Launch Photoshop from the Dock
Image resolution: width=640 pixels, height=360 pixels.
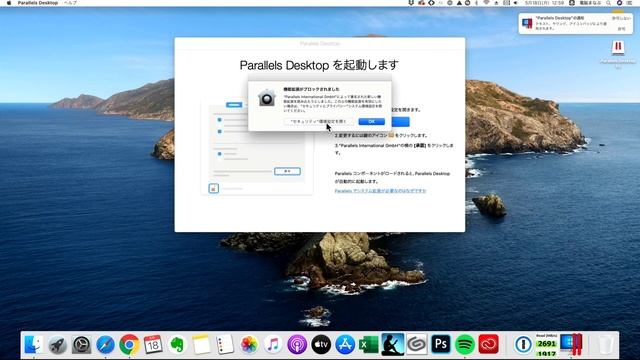440,345
